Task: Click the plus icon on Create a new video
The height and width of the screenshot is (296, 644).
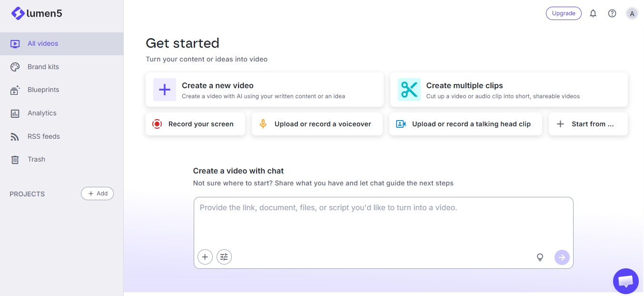Action: [x=165, y=90]
